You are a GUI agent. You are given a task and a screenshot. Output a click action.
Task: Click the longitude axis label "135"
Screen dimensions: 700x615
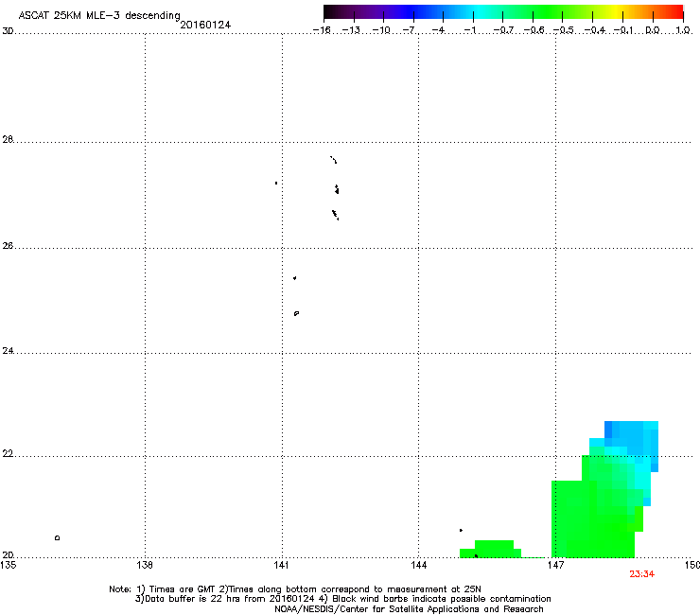coord(9,565)
